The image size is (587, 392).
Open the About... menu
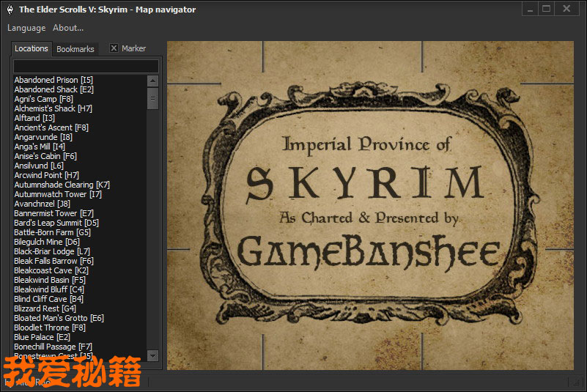tap(68, 28)
